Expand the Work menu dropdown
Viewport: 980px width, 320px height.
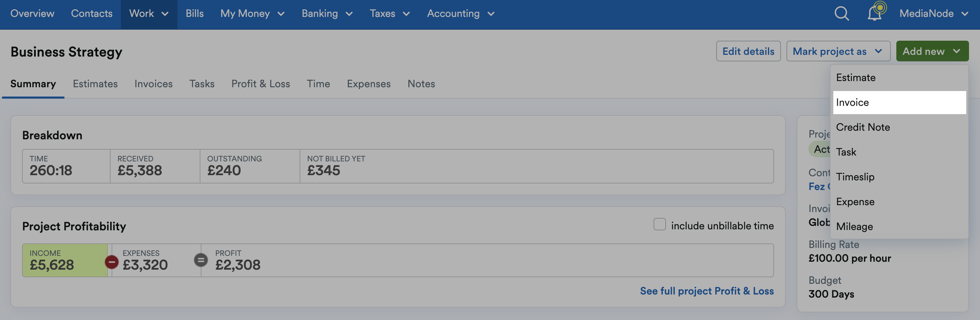click(x=149, y=14)
